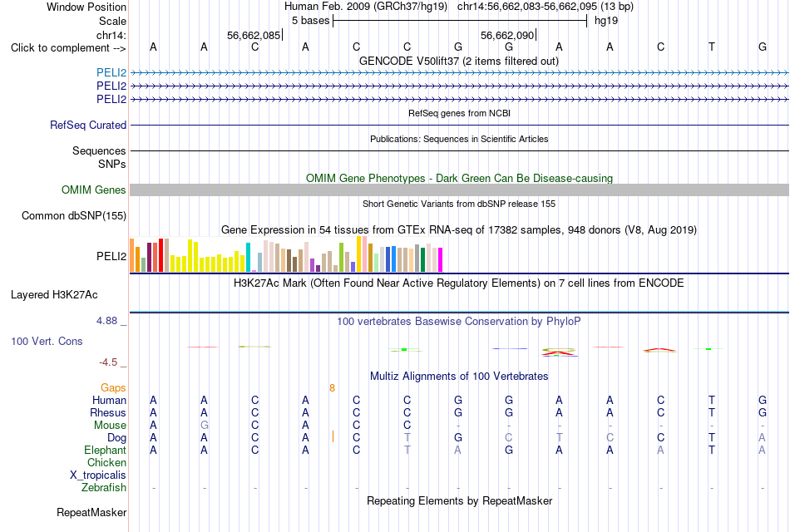Click the Chicken alignment row label
Image resolution: width=790 pixels, height=532 pixels.
coord(106,462)
